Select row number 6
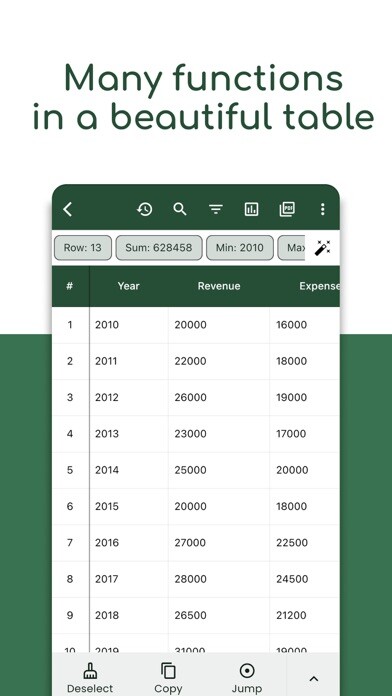The width and height of the screenshot is (392, 696). pyautogui.click(x=70, y=506)
